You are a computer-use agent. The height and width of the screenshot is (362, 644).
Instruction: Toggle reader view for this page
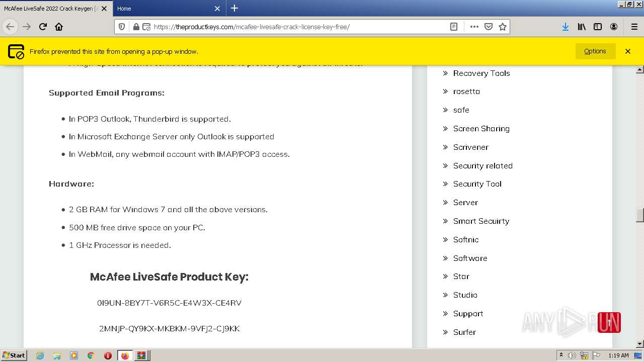[454, 27]
